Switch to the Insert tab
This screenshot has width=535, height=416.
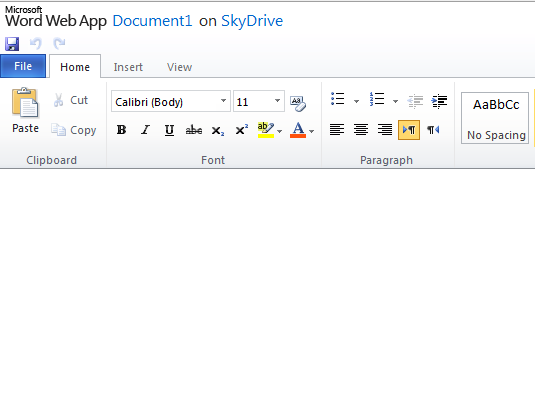tap(128, 67)
